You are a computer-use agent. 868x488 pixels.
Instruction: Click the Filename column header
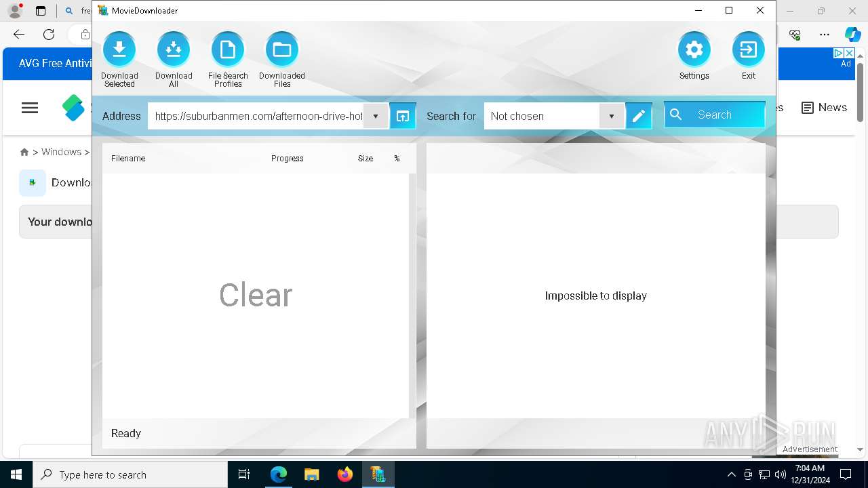click(128, 159)
